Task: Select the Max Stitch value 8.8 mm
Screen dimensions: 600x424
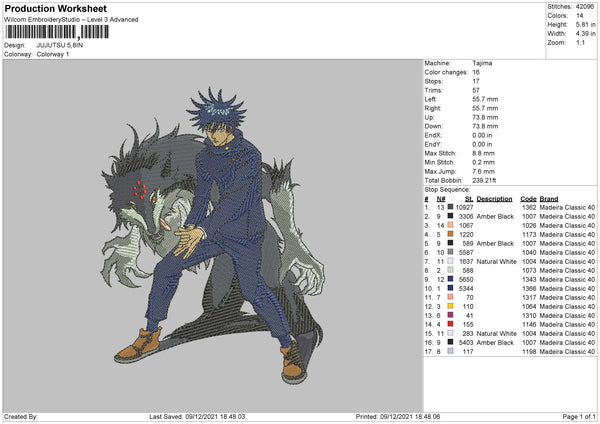Action: click(x=483, y=153)
